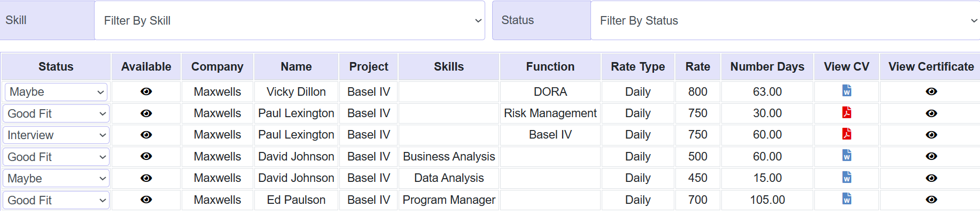Screen dimensions: 980x214
Task: Open Word CV for Business Analysis row
Action: (846, 156)
